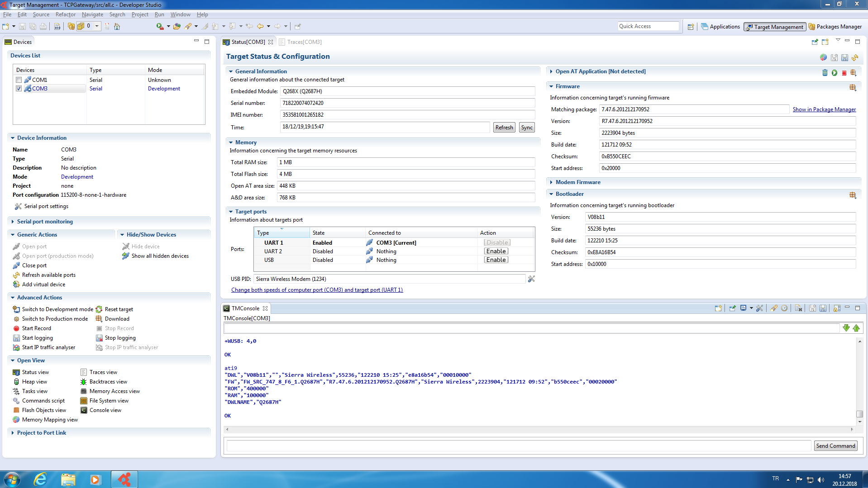Click the Reset target icon
The image size is (868, 488).
99,309
